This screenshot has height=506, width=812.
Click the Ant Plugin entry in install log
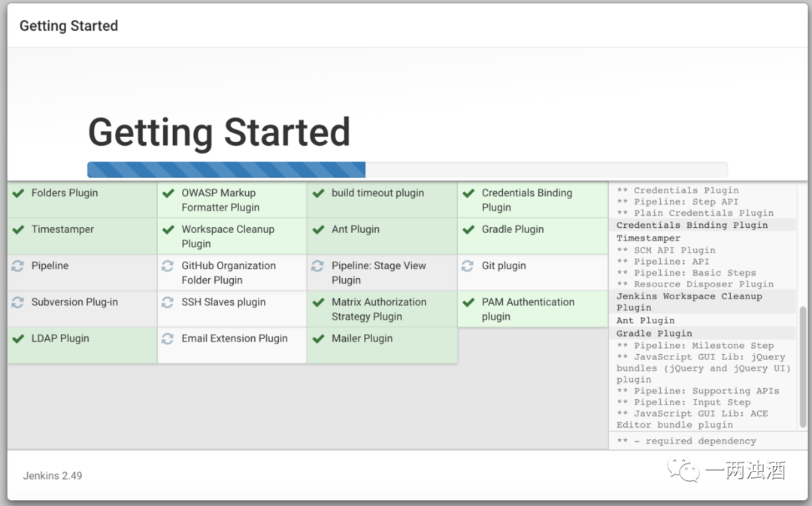coord(645,320)
